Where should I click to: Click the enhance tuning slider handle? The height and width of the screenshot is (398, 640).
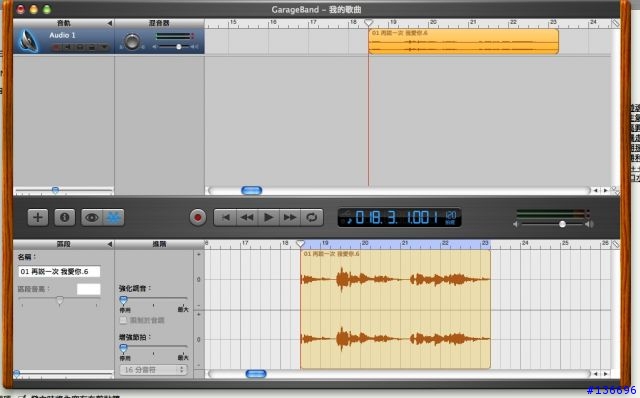123,300
